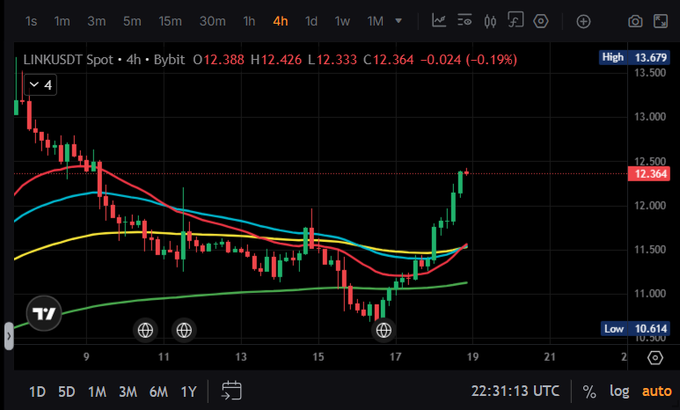The width and height of the screenshot is (680, 410).
Task: Expand the left drawing panel arrow
Action: (9, 336)
